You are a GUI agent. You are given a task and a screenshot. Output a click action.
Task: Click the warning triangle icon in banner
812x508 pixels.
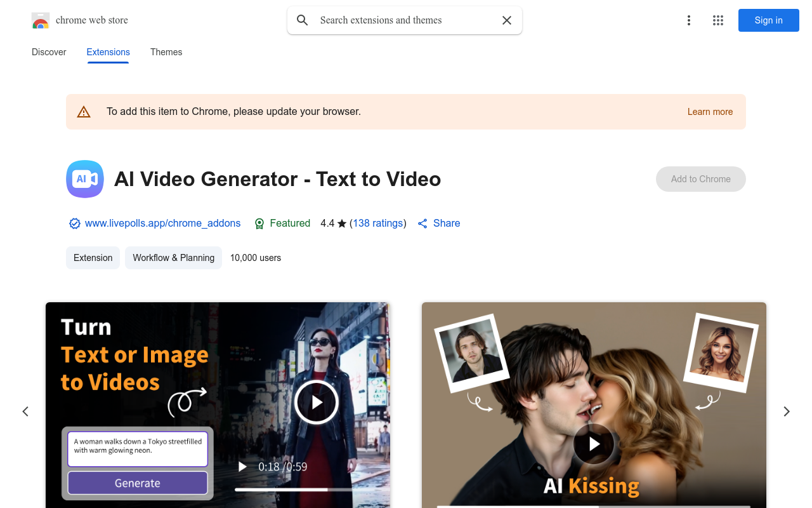tap(84, 112)
